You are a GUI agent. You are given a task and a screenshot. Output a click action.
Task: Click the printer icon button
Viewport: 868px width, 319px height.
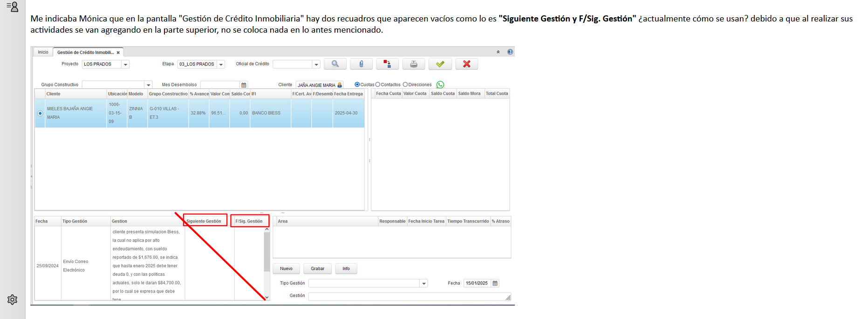tap(413, 64)
